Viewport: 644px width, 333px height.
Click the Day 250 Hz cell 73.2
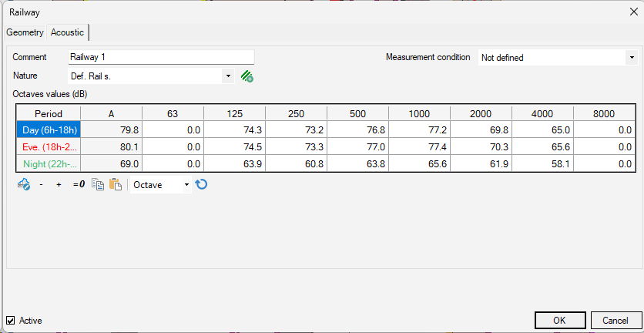tap(296, 130)
